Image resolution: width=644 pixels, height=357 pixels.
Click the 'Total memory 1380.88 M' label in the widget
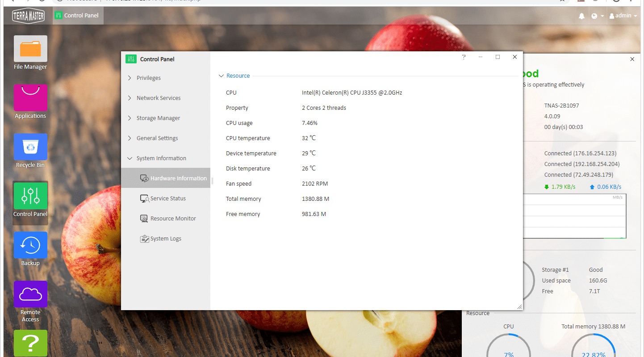point(594,327)
